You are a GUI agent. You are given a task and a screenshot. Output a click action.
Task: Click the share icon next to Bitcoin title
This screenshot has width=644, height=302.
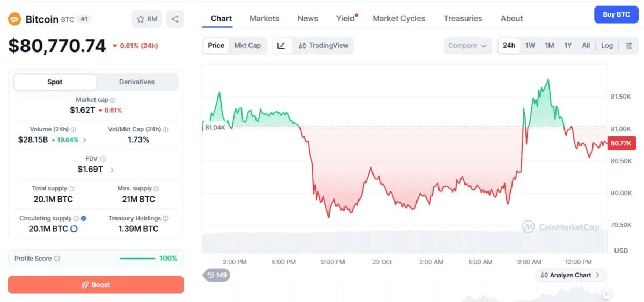pos(175,19)
